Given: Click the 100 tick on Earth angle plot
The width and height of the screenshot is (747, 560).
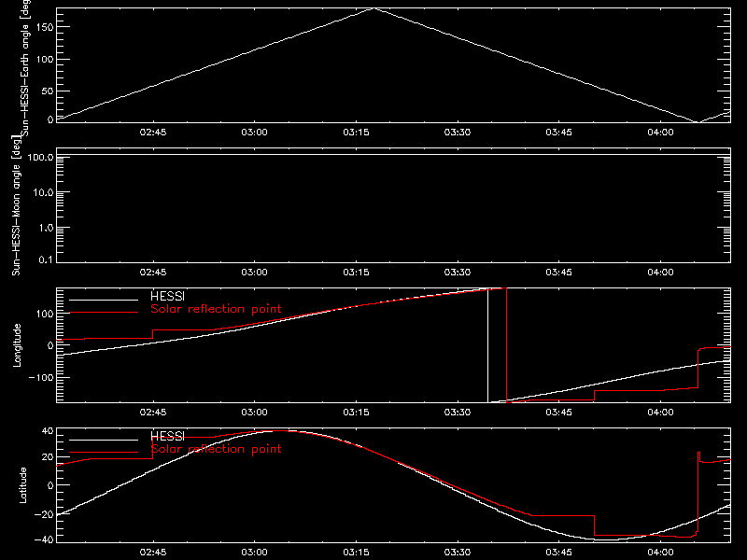Looking at the screenshot, I should tap(45, 60).
